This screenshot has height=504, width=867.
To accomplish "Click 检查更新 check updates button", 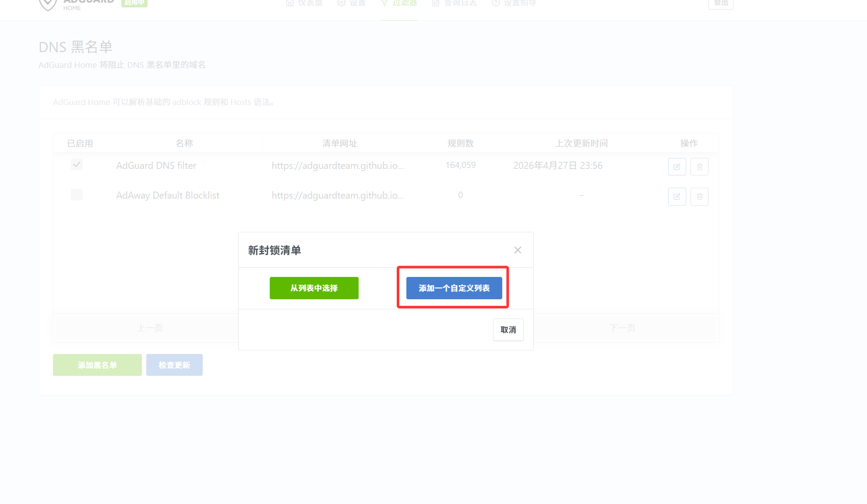I will coord(174,365).
